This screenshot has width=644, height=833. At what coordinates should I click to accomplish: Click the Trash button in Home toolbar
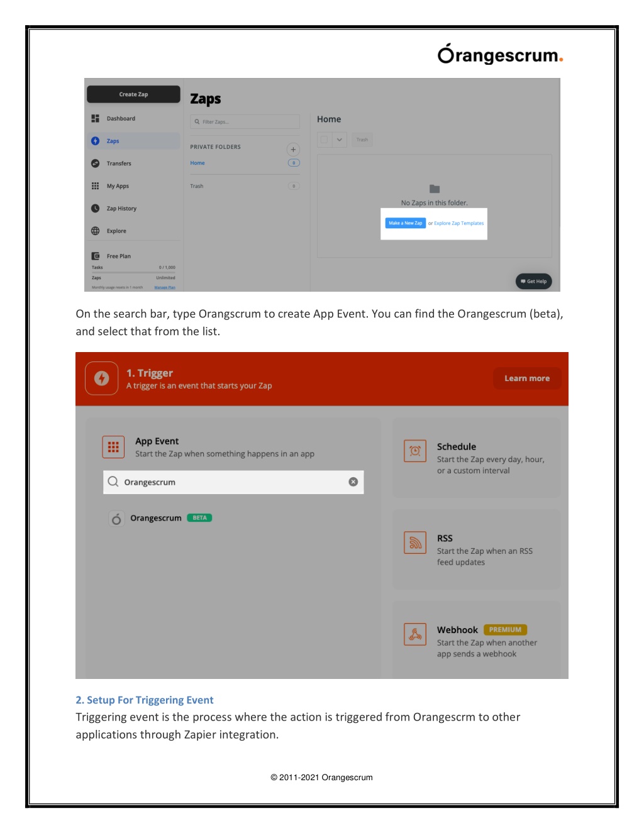click(x=362, y=140)
